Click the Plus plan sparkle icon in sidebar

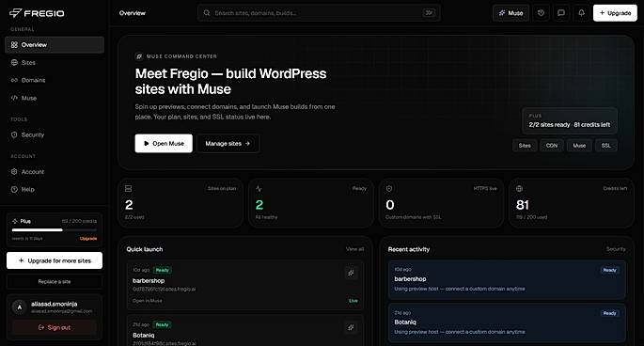(15, 221)
